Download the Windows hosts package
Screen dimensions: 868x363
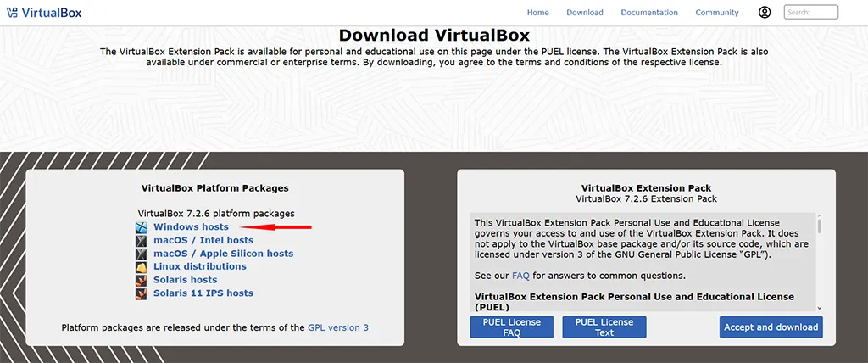coord(191,226)
